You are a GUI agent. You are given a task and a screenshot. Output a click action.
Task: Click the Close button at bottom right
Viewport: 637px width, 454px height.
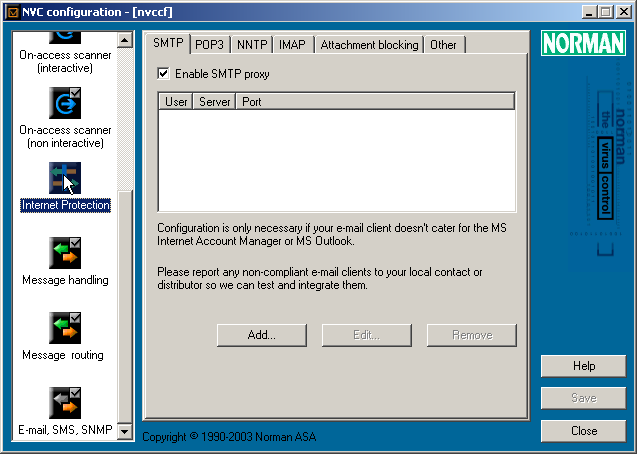[583, 430]
